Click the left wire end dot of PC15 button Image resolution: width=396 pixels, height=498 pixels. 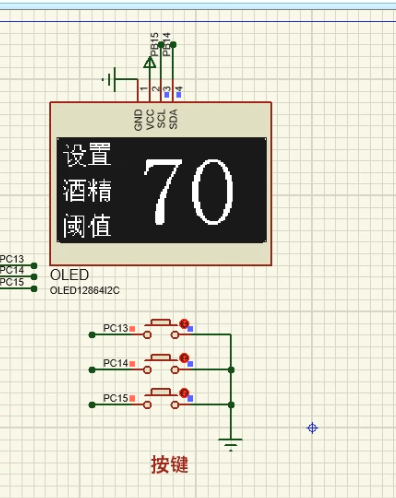click(92, 405)
